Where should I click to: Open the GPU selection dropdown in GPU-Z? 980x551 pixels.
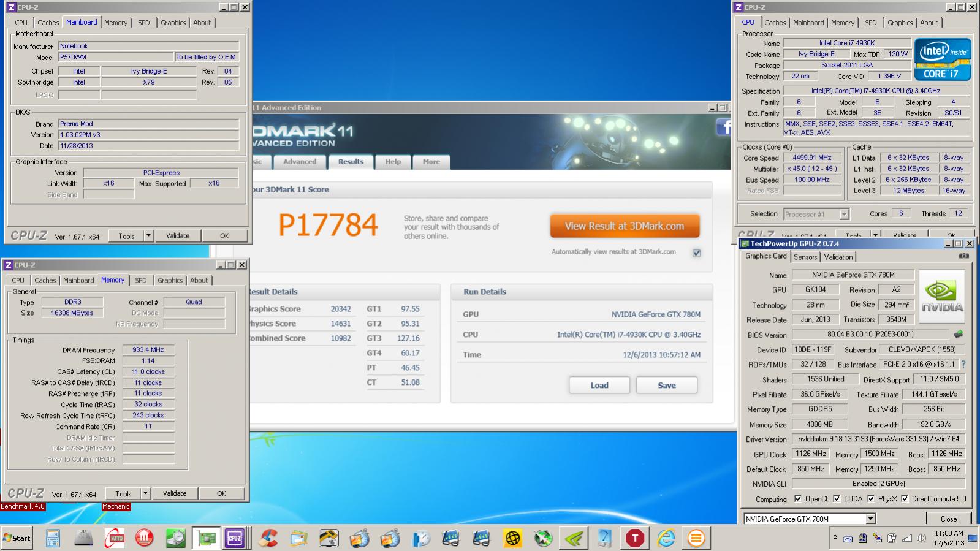(x=870, y=519)
